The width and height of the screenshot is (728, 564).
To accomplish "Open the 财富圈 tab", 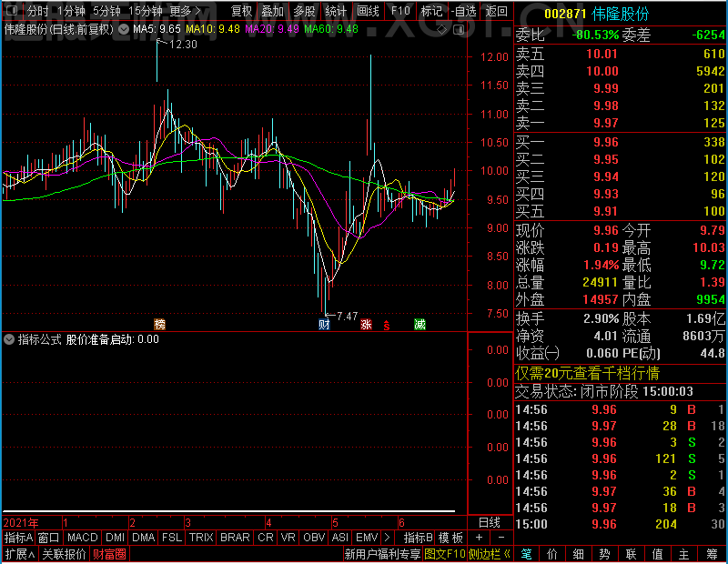I will click(x=109, y=554).
